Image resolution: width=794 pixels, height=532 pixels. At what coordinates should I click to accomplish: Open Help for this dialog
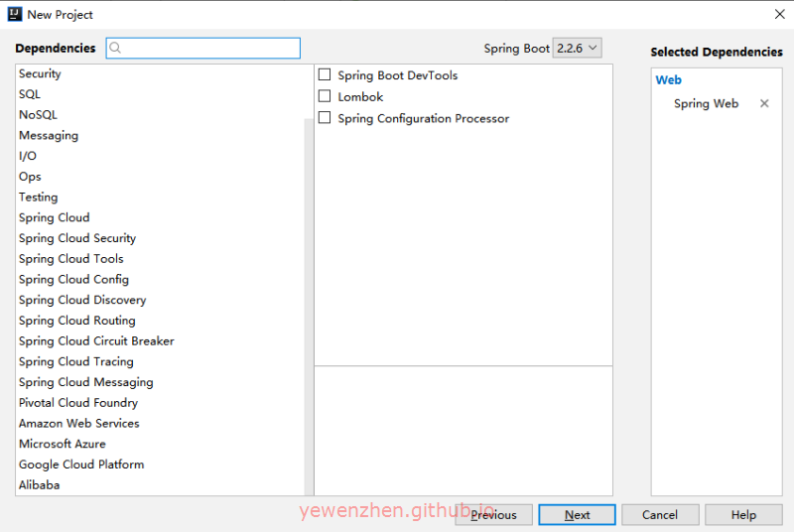tap(743, 515)
